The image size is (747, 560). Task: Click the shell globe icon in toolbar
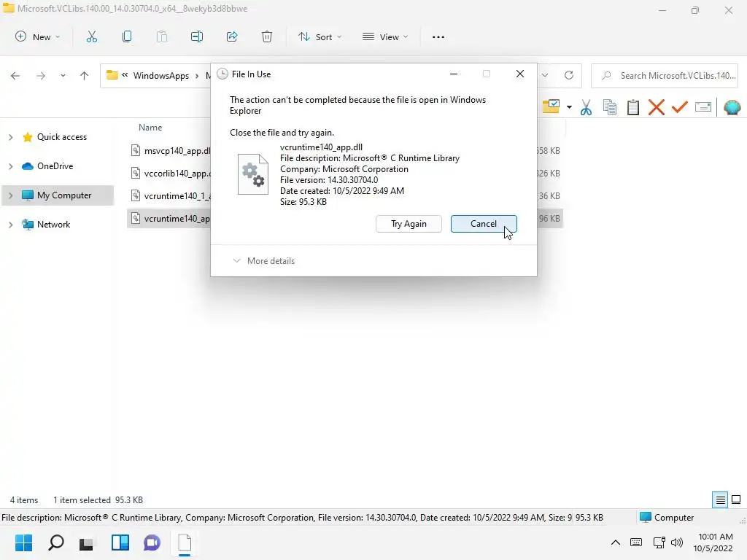click(732, 107)
